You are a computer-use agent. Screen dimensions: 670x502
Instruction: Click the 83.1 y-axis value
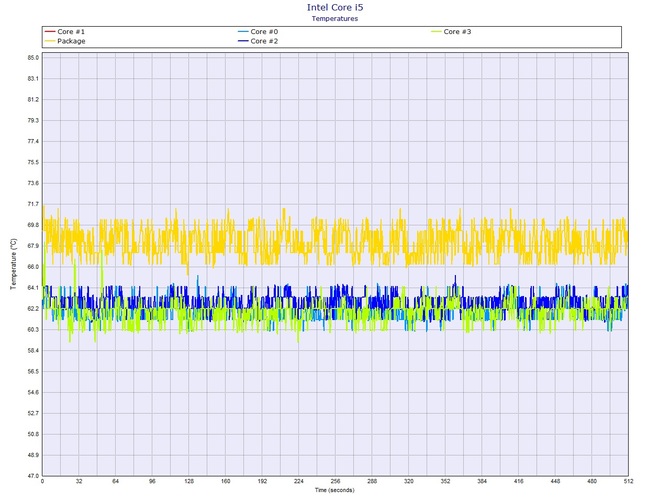pos(33,79)
